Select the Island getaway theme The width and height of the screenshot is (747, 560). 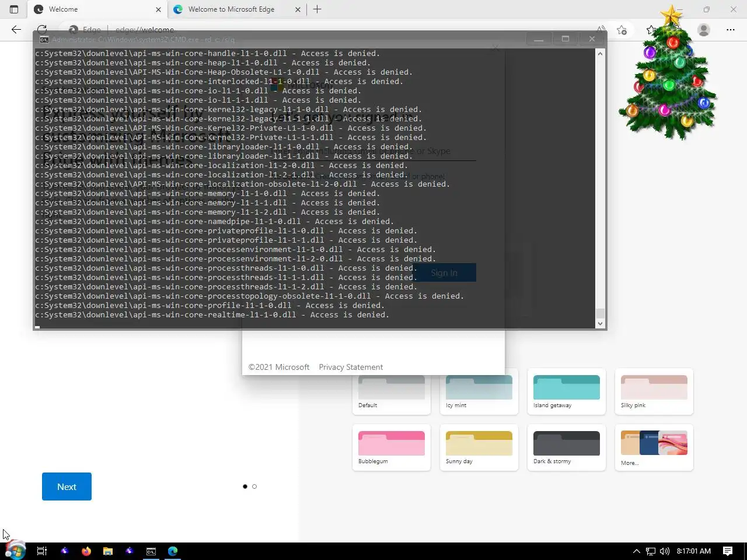pos(567,392)
